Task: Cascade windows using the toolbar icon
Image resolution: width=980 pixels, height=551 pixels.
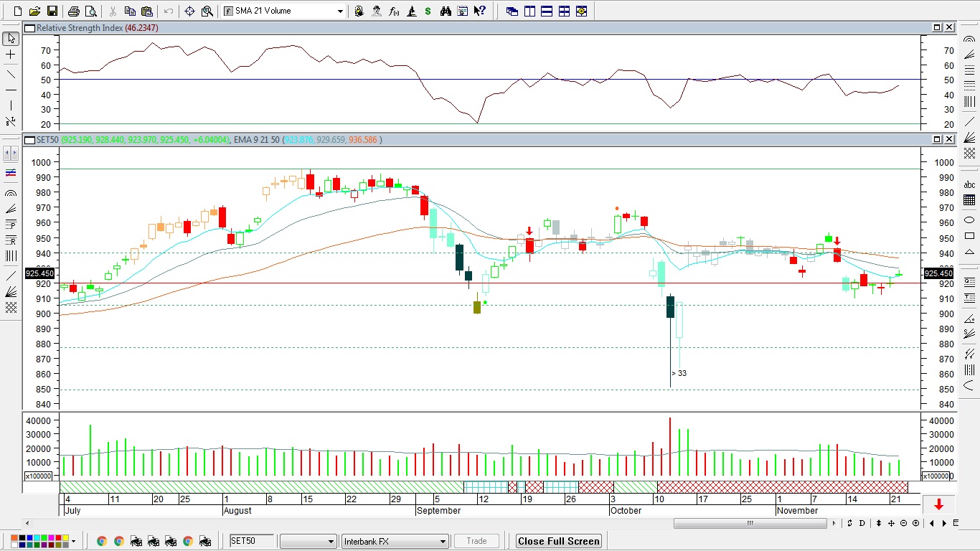Action: pyautogui.click(x=512, y=11)
